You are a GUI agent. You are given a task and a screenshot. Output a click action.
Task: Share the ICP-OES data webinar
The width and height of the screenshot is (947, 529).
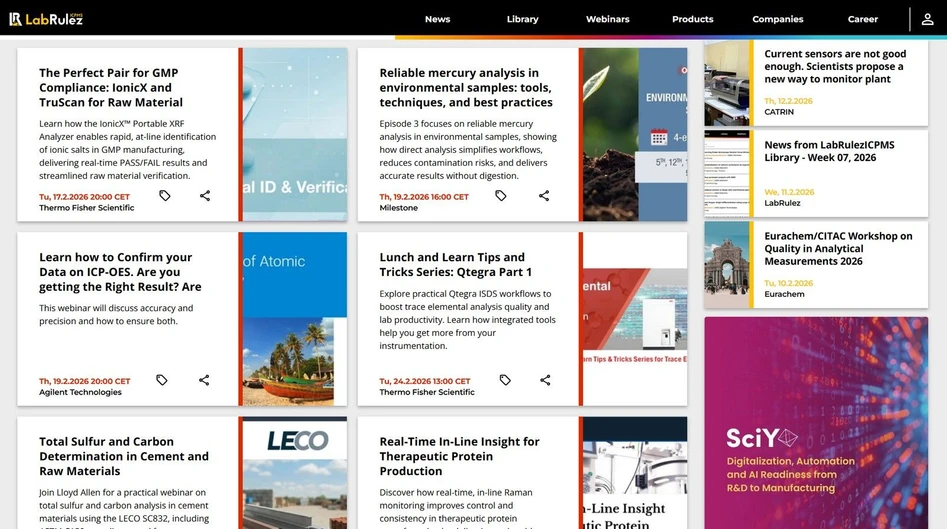[204, 380]
